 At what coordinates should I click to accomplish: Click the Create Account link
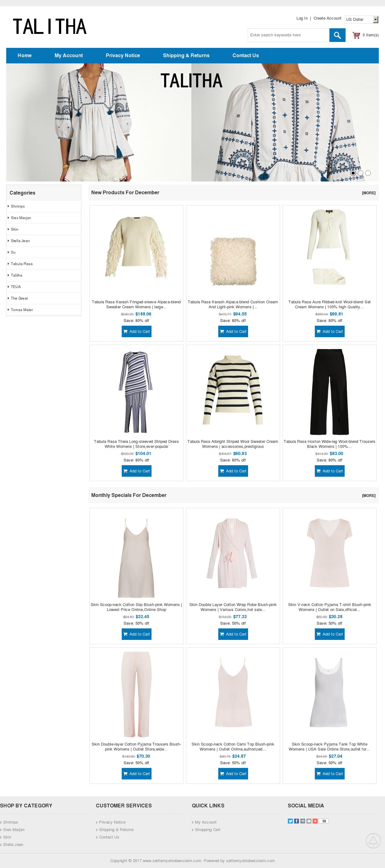point(327,18)
